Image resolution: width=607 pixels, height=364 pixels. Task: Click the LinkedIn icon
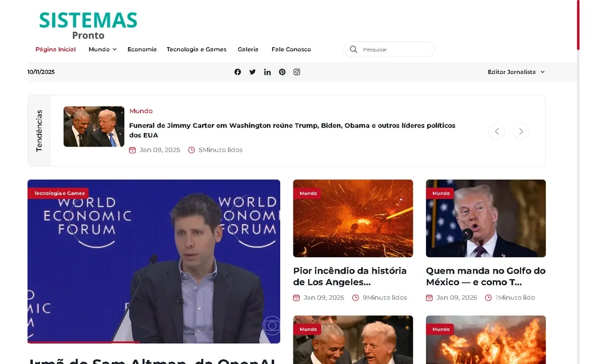pos(267,72)
